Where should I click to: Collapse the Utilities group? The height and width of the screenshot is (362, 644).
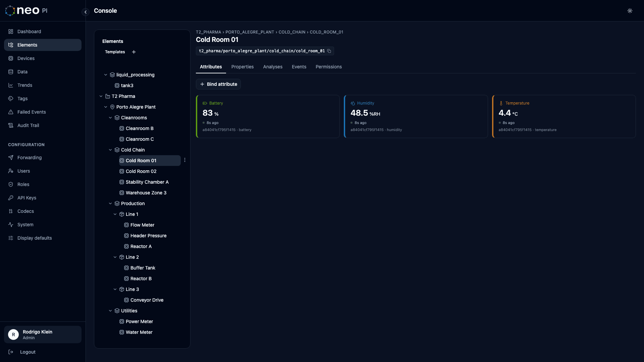[110, 311]
